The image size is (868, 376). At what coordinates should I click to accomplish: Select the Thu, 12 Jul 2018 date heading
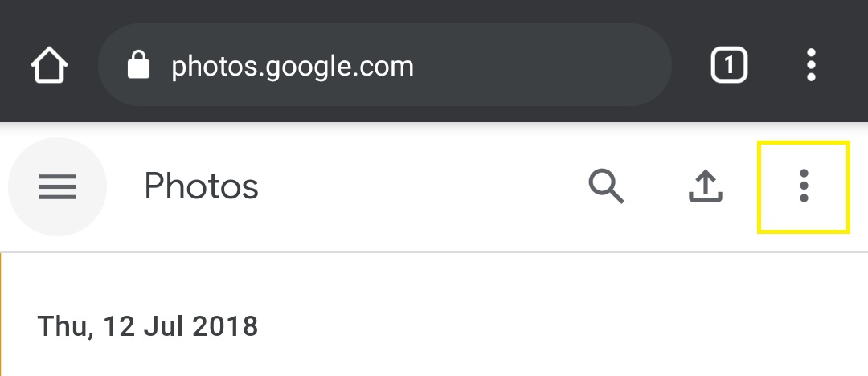148,326
